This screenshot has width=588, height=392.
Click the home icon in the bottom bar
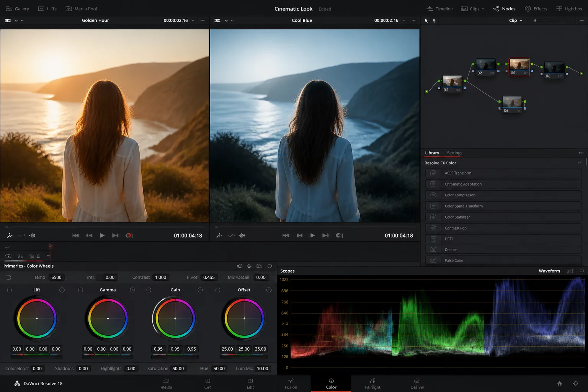560,383
